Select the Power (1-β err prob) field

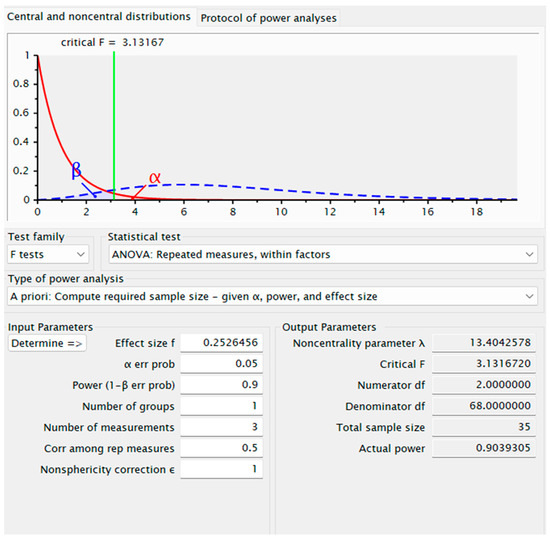coord(221,385)
